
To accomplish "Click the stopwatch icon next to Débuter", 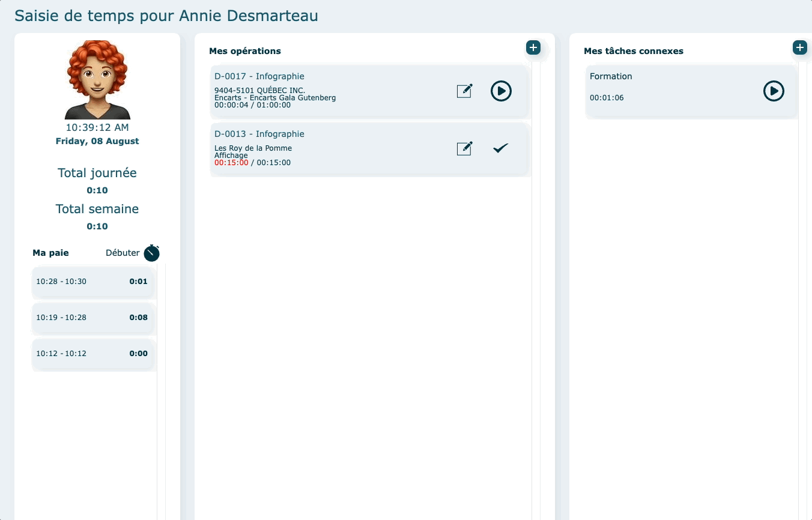I will click(x=152, y=253).
